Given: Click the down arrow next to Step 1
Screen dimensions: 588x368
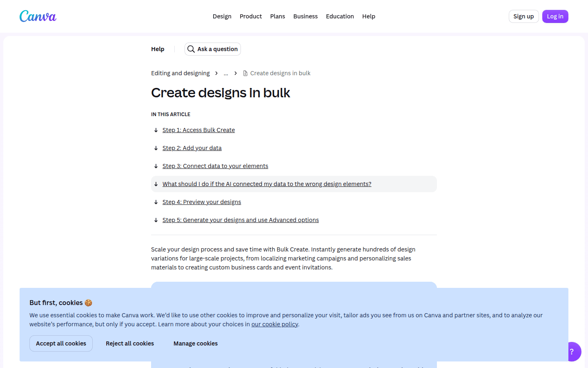Looking at the screenshot, I should pyautogui.click(x=156, y=130).
